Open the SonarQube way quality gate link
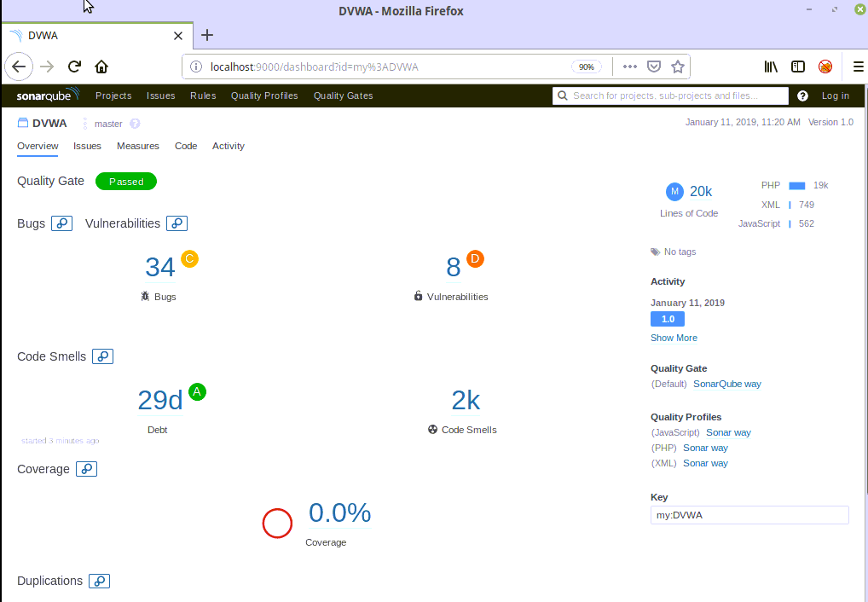868x602 pixels. (x=726, y=384)
